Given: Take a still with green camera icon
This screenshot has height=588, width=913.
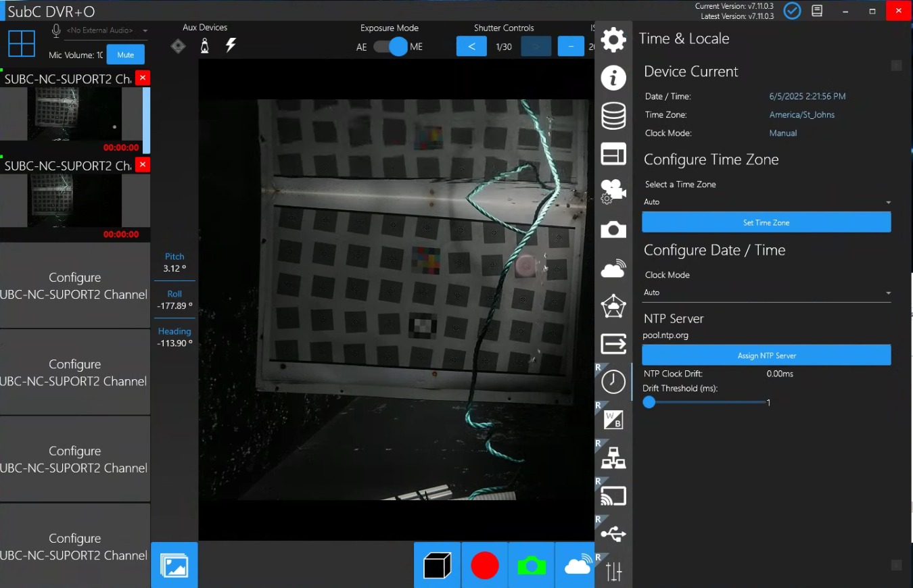Looking at the screenshot, I should point(531,565).
